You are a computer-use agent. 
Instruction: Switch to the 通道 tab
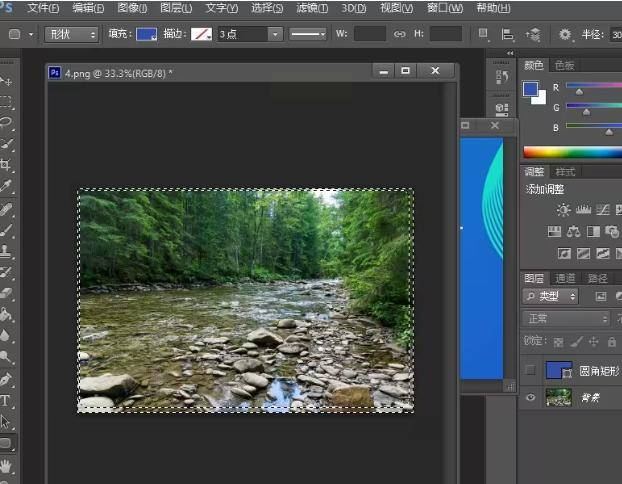566,278
